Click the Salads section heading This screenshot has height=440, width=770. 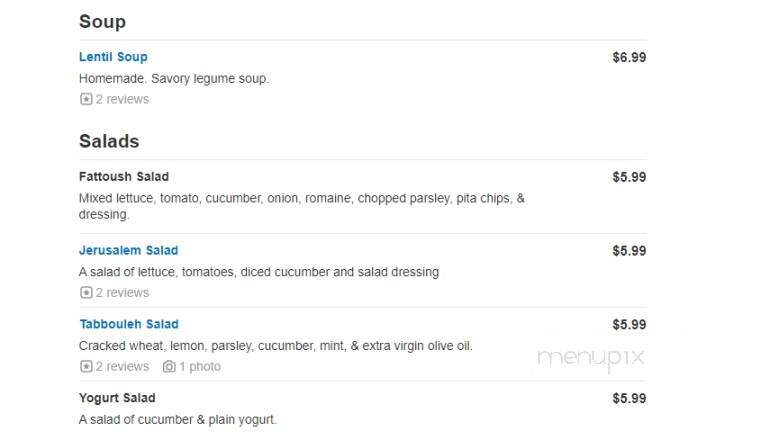pos(109,141)
